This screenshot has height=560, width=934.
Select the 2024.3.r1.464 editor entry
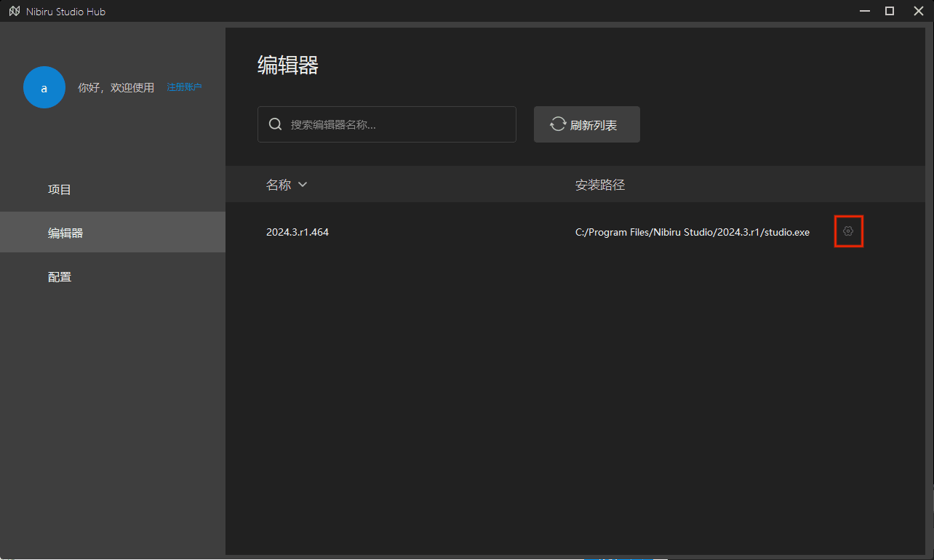click(x=298, y=232)
